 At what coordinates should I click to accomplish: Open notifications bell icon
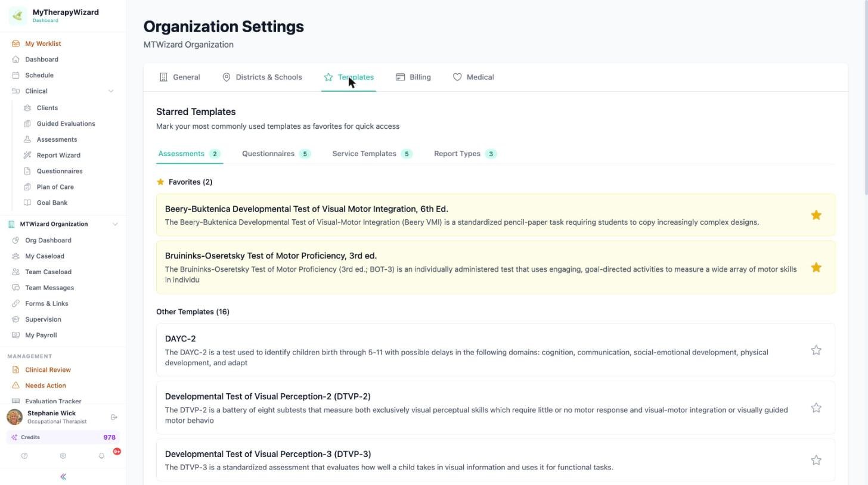(x=101, y=456)
